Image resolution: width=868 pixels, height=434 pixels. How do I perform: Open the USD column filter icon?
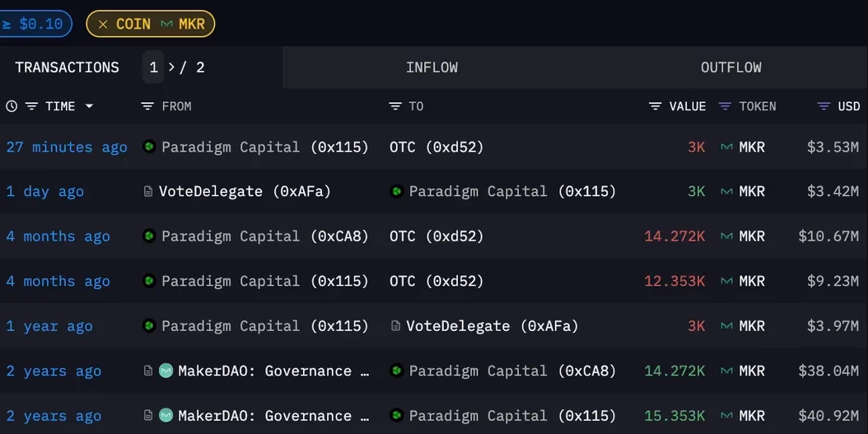coord(824,106)
